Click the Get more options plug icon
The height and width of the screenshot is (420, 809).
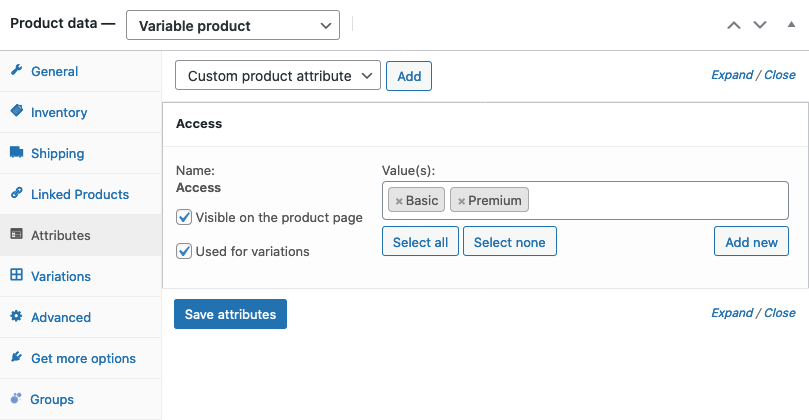tap(16, 358)
